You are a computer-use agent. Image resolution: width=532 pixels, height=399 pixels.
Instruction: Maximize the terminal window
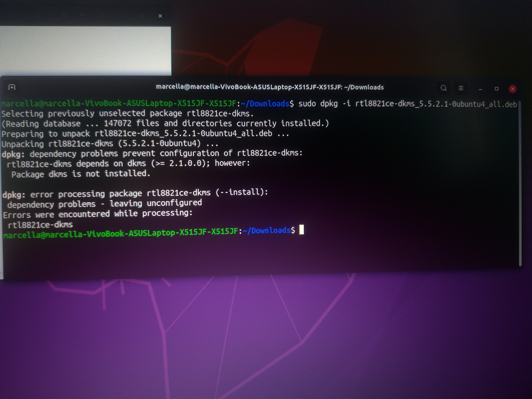pos(496,89)
